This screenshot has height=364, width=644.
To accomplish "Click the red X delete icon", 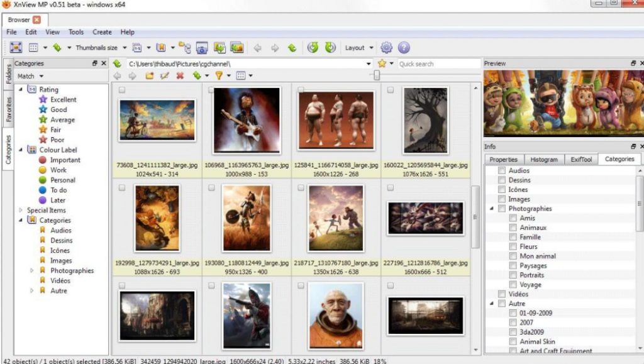I will (180, 75).
